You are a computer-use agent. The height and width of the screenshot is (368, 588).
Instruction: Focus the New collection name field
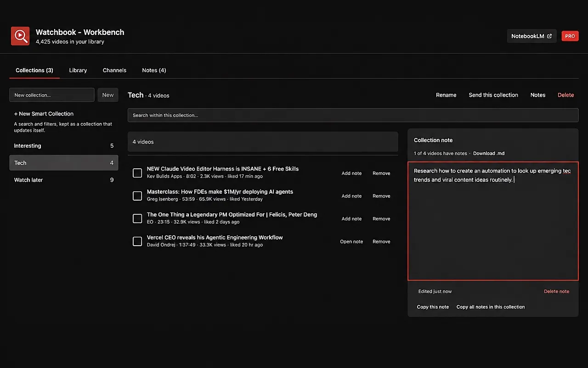[52, 95]
